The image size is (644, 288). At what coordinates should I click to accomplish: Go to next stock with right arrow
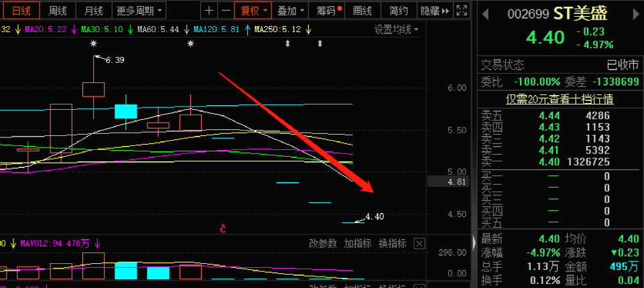(633, 13)
